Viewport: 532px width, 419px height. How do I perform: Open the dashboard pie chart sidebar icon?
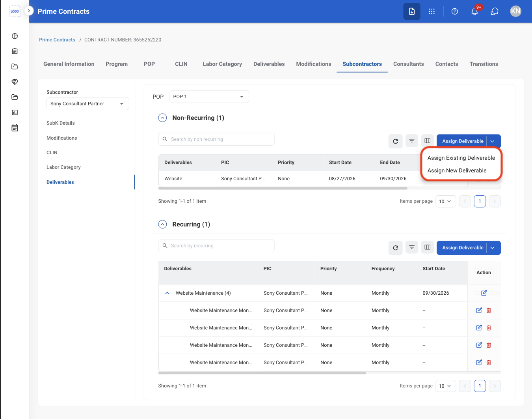tap(15, 36)
